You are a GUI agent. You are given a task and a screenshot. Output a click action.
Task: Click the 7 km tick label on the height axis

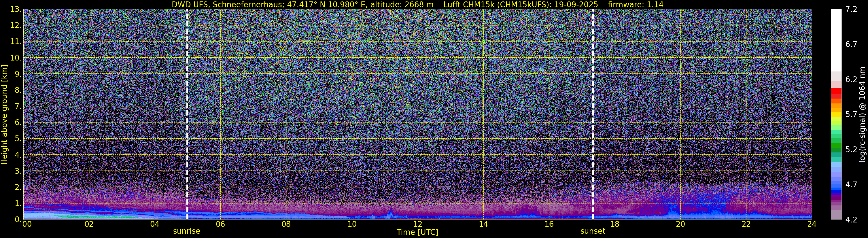[x=18, y=107]
